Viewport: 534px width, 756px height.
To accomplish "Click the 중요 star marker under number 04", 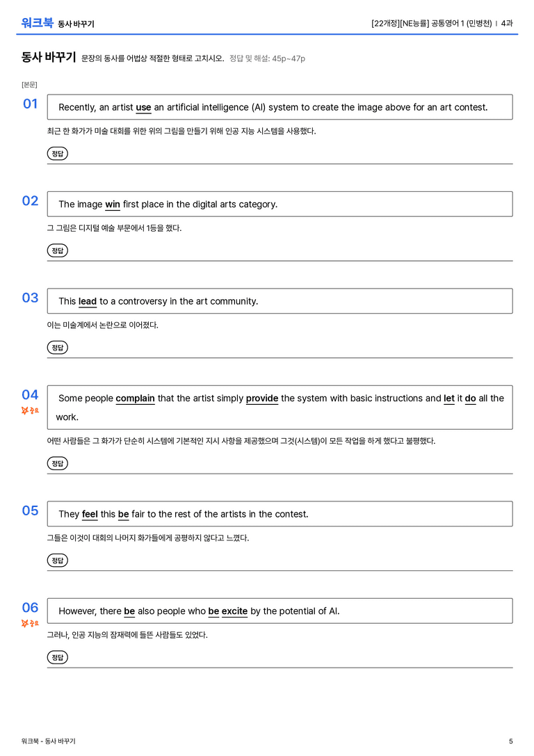I will [30, 411].
